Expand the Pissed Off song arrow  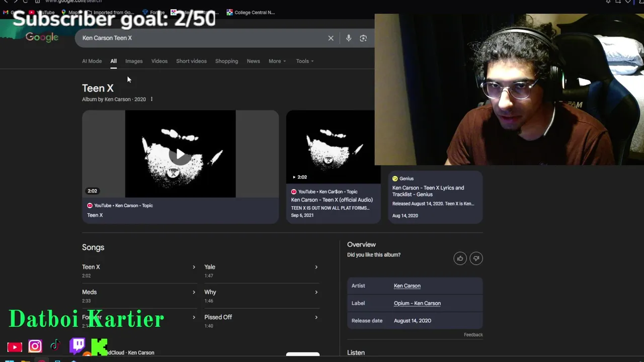(x=316, y=317)
